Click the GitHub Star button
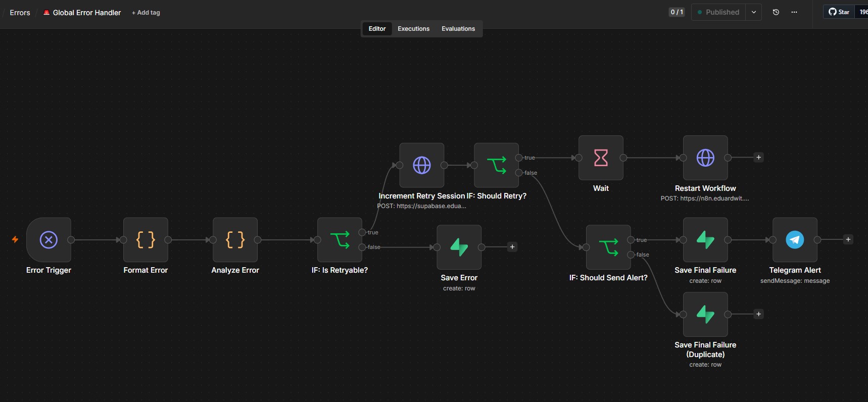This screenshot has height=402, width=868. 839,12
